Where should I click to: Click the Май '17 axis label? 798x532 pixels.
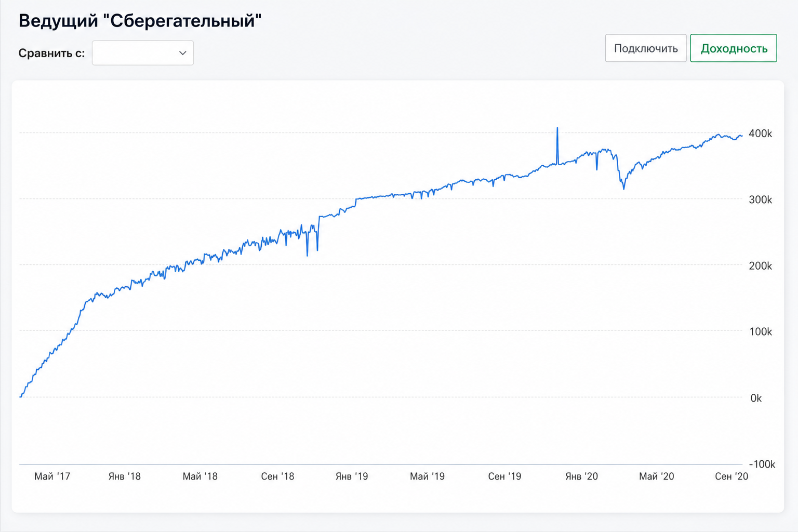pos(52,476)
